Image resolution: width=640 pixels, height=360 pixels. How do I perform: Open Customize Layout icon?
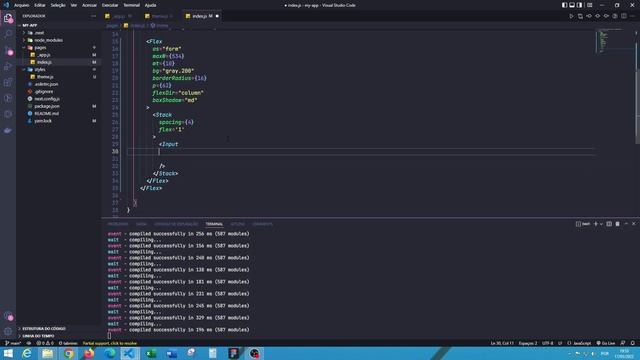point(590,5)
